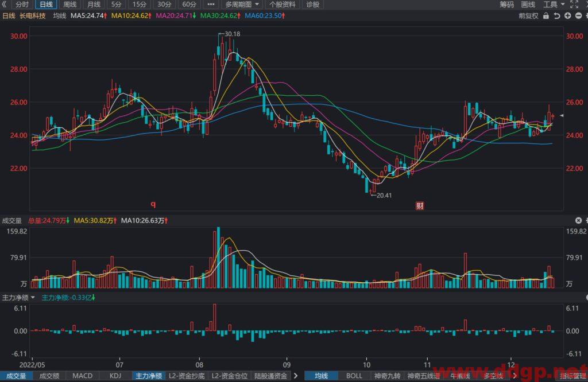Image resolution: width=588 pixels, height=382 pixels.
Task: Open 指标管理 indicator management
Action: tap(574, 376)
